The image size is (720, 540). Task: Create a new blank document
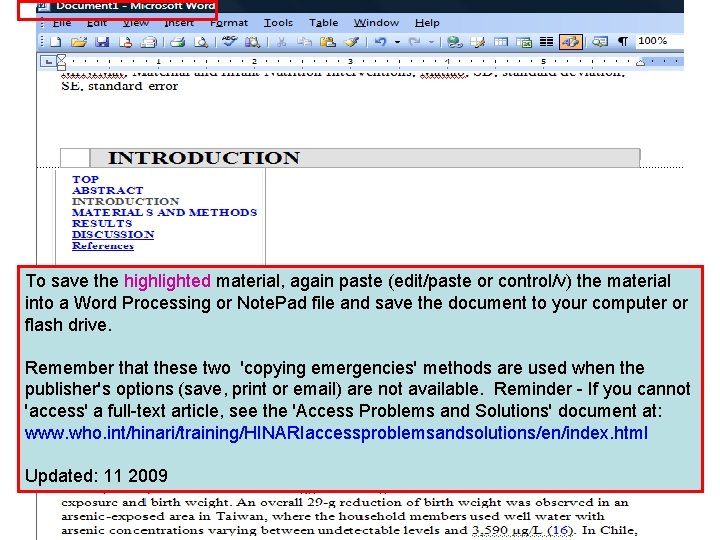click(x=56, y=42)
